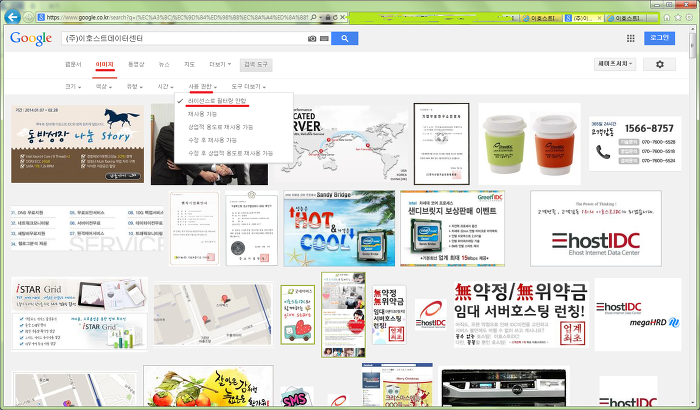Open the 세이프서치 dropdown
Screen dimensions: 700x410
(x=615, y=64)
